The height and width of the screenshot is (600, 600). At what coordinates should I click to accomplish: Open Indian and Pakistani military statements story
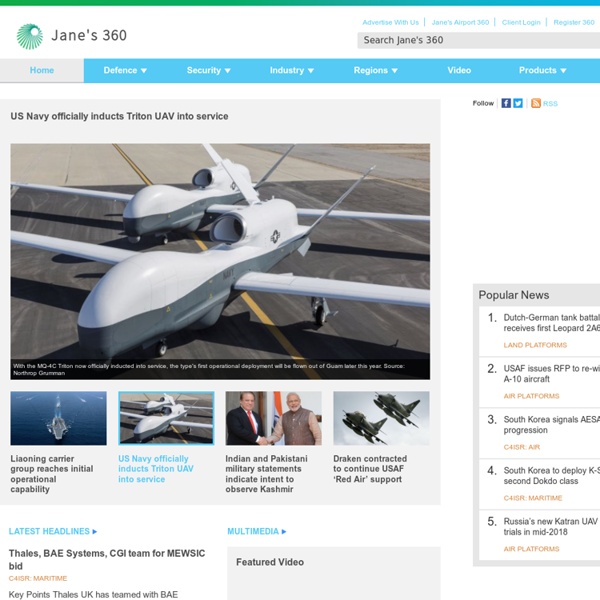tap(266, 474)
